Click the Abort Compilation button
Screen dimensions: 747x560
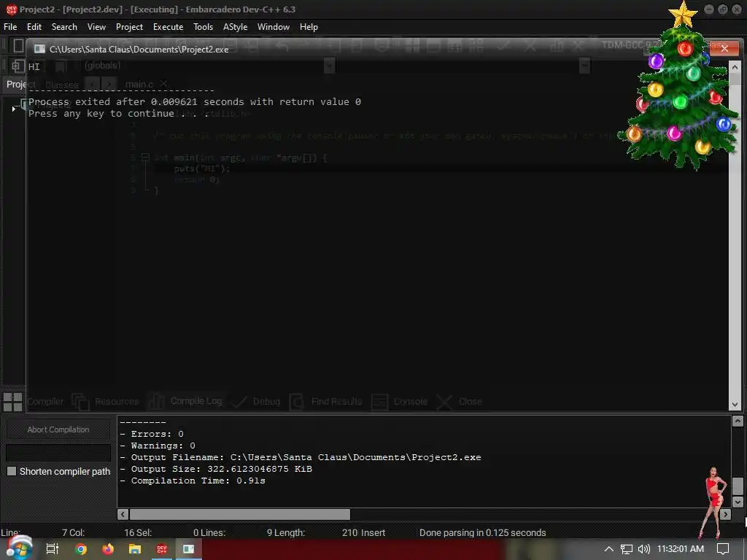coord(58,429)
